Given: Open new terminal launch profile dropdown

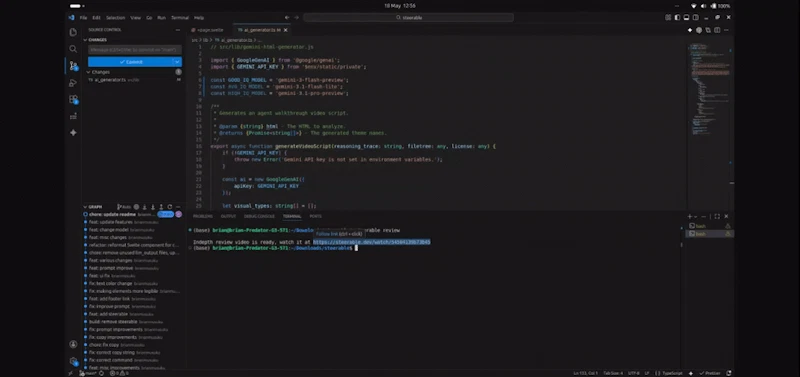Looking at the screenshot, I should (x=696, y=216).
